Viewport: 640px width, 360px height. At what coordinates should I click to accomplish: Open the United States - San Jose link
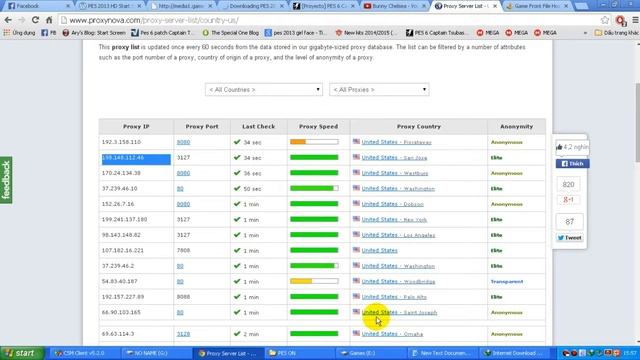tap(394, 158)
